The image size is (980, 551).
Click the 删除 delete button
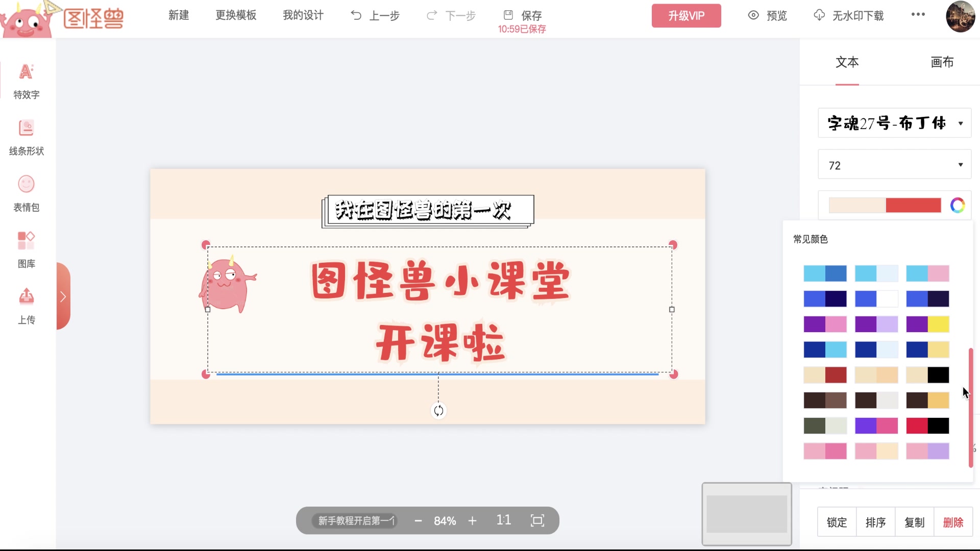click(953, 522)
